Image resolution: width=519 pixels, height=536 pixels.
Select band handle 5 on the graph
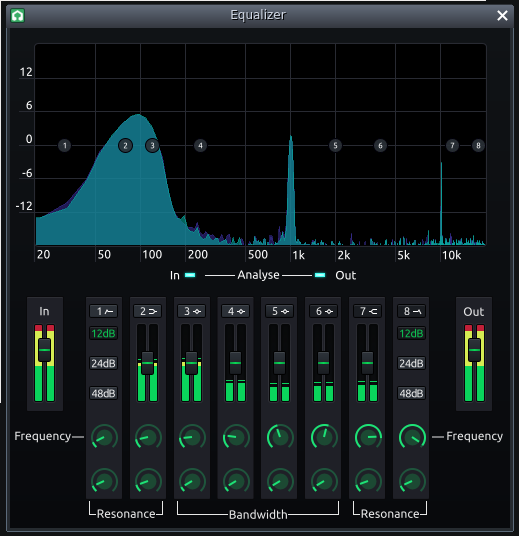pos(335,146)
